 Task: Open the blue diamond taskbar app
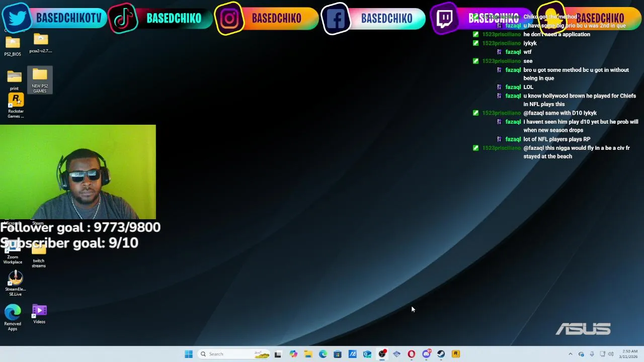pyautogui.click(x=396, y=354)
